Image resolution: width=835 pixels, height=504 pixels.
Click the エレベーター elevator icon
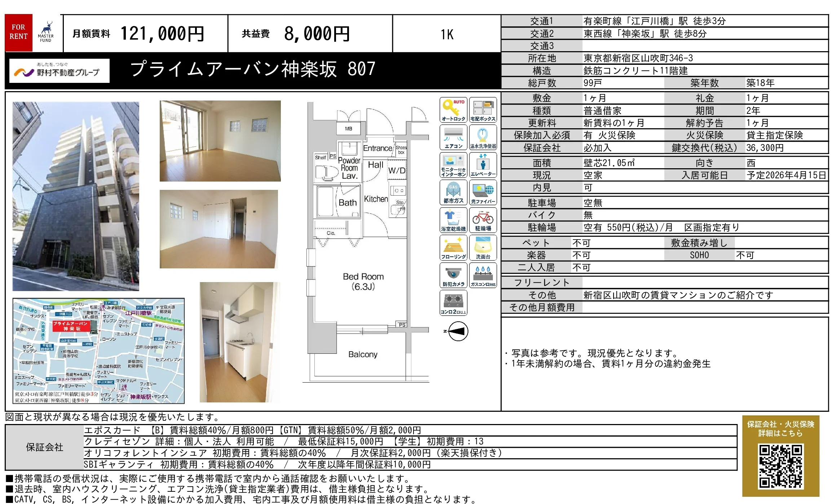click(483, 165)
